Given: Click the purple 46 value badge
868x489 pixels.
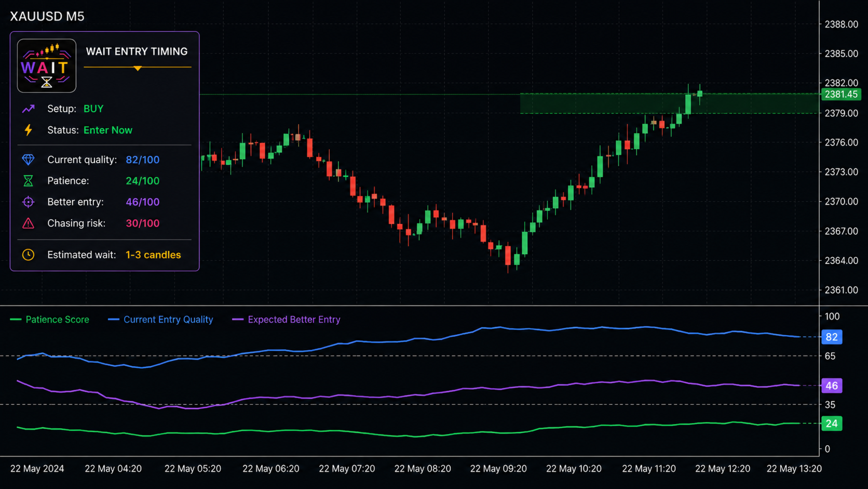Looking at the screenshot, I should tap(832, 386).
